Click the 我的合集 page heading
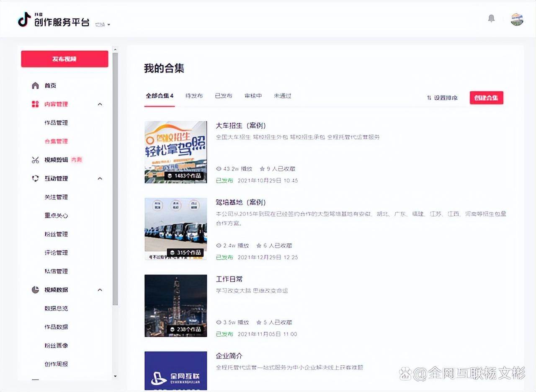 coord(164,68)
